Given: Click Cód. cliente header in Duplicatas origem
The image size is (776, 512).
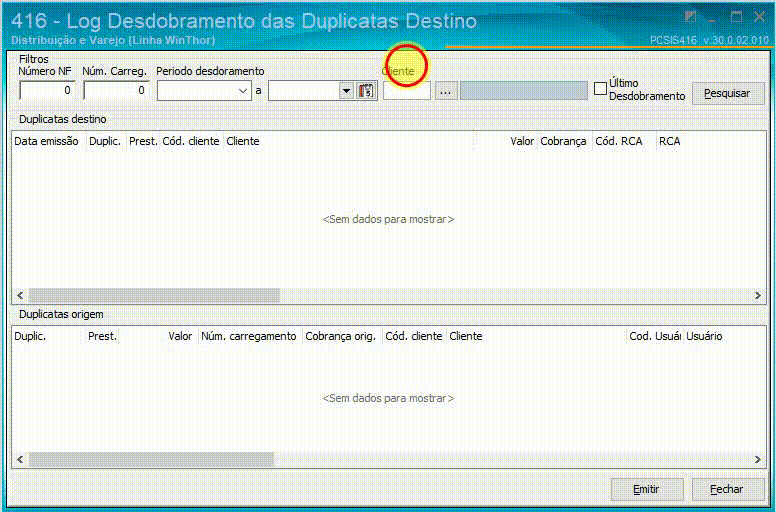Looking at the screenshot, I should [x=414, y=336].
